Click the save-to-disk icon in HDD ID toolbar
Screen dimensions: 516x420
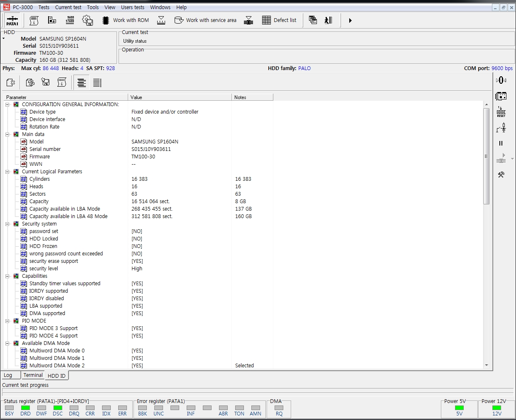46,83
